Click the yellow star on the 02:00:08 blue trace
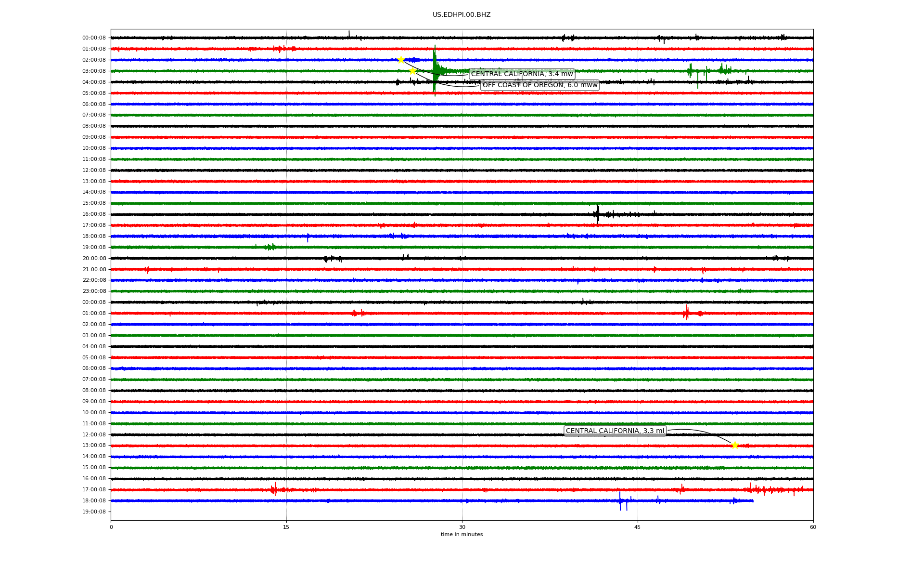 401,60
